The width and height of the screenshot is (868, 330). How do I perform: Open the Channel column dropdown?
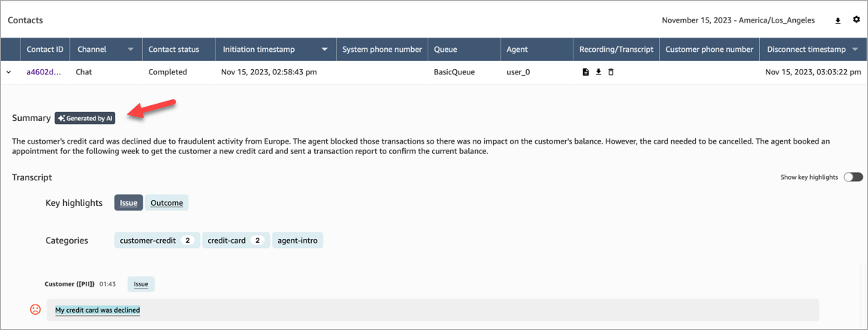click(130, 50)
